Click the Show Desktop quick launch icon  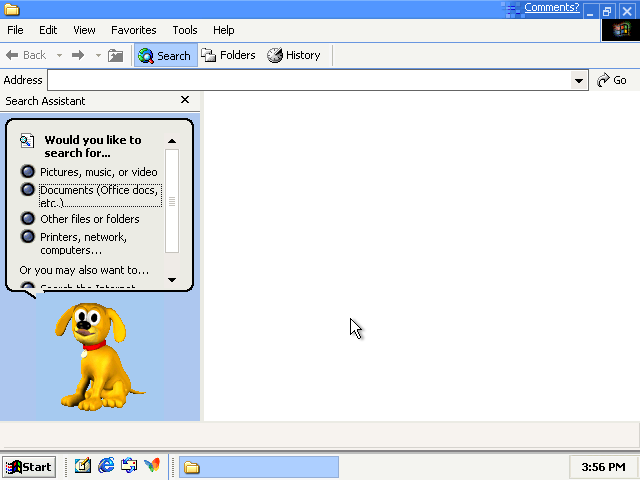coord(129,466)
